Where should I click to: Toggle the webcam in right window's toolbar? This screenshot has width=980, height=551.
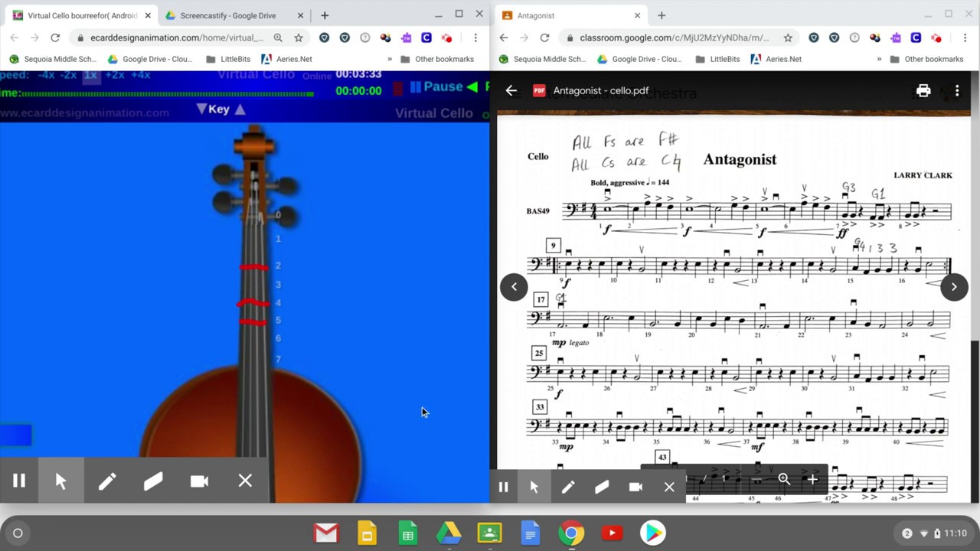635,487
